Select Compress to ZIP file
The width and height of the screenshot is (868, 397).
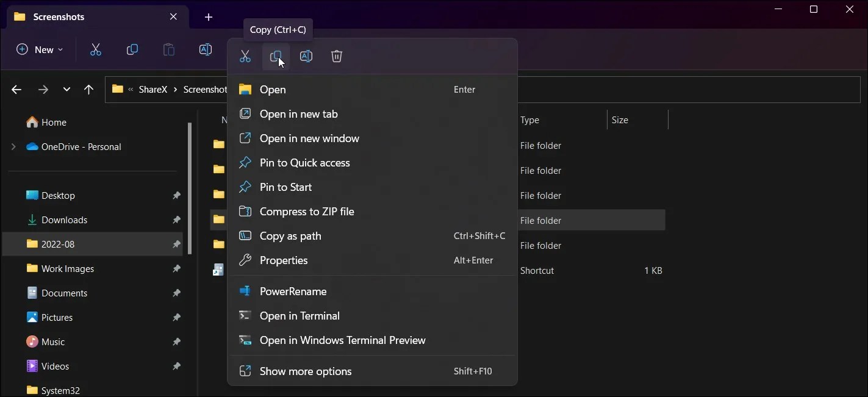[307, 211]
